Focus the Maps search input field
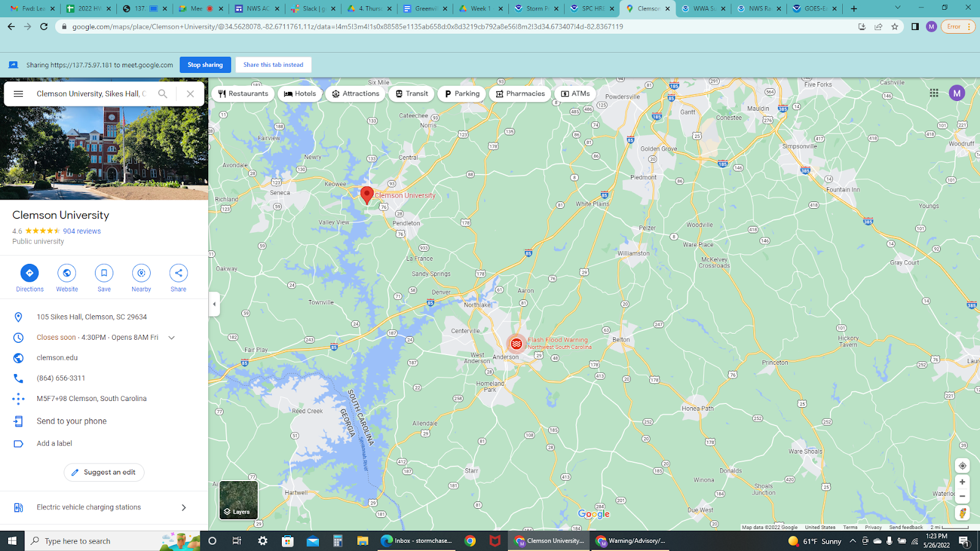 click(92, 94)
